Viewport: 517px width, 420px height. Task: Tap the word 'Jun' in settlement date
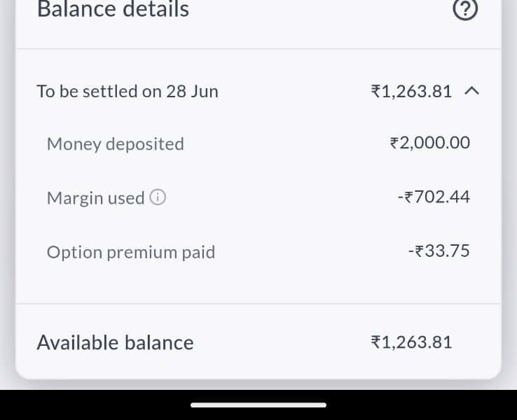204,91
